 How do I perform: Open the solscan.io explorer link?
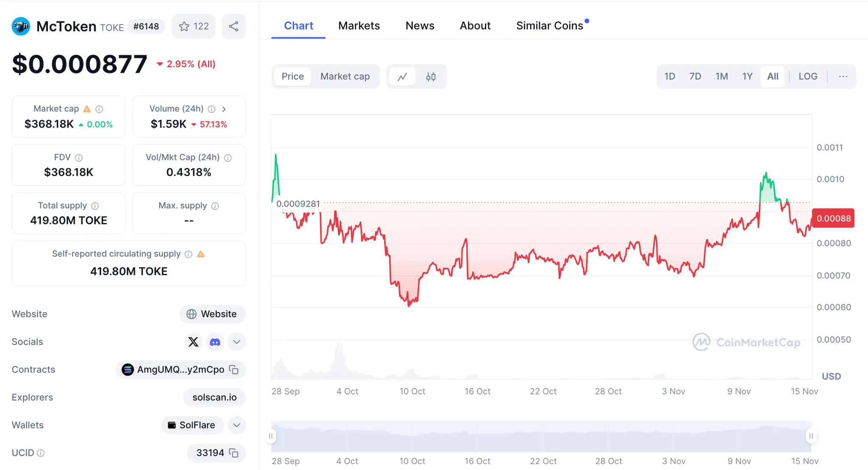coord(214,397)
